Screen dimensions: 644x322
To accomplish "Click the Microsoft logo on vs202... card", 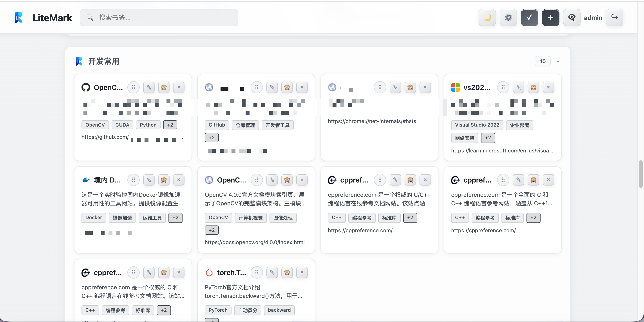I will (x=456, y=87).
